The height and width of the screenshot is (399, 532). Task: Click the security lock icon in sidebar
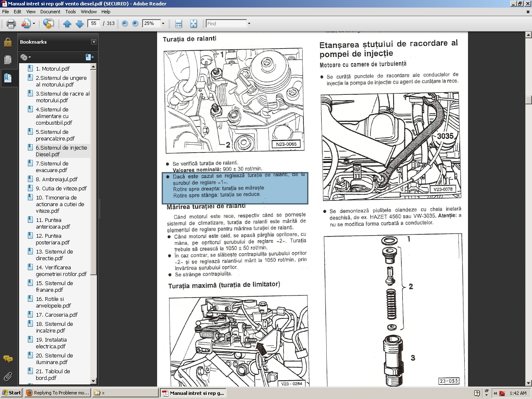point(7,42)
